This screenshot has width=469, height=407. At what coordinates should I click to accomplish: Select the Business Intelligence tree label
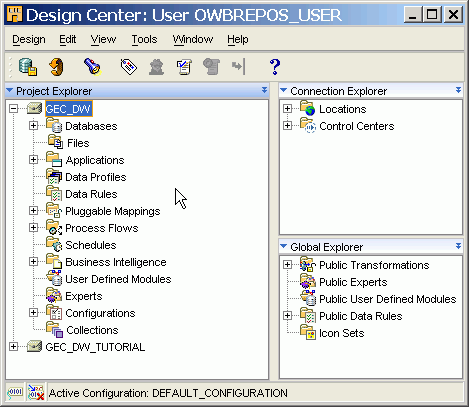click(x=116, y=262)
